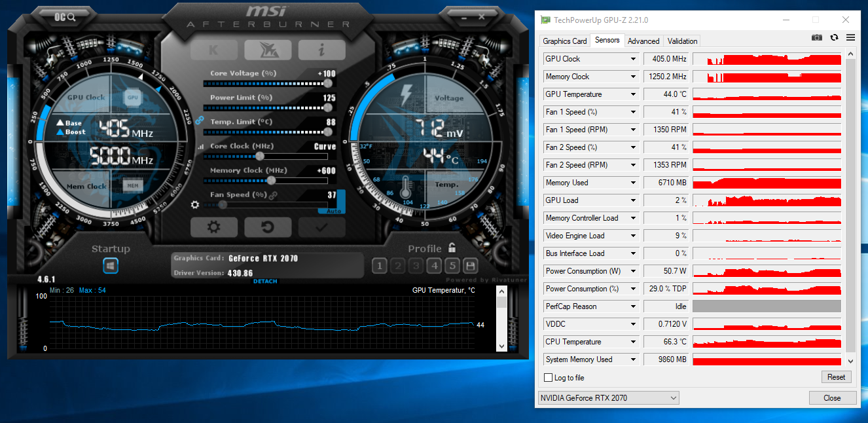Select profile slot 3

tap(416, 265)
